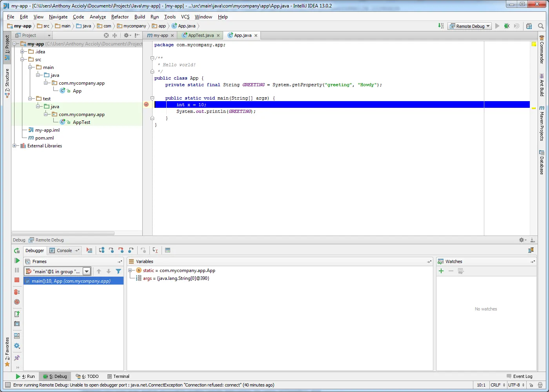Click the Force Step Into icon
Viewport: 549px width, 392px height.
point(121,250)
